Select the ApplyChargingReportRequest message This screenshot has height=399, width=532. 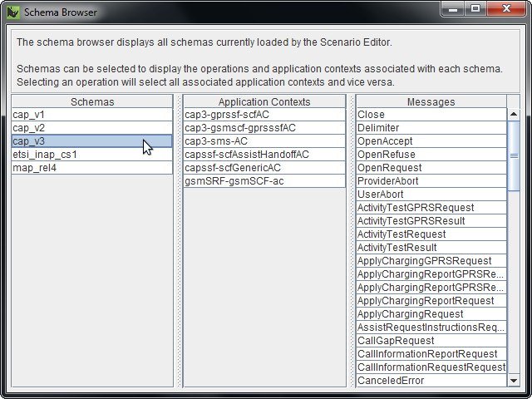(431, 301)
